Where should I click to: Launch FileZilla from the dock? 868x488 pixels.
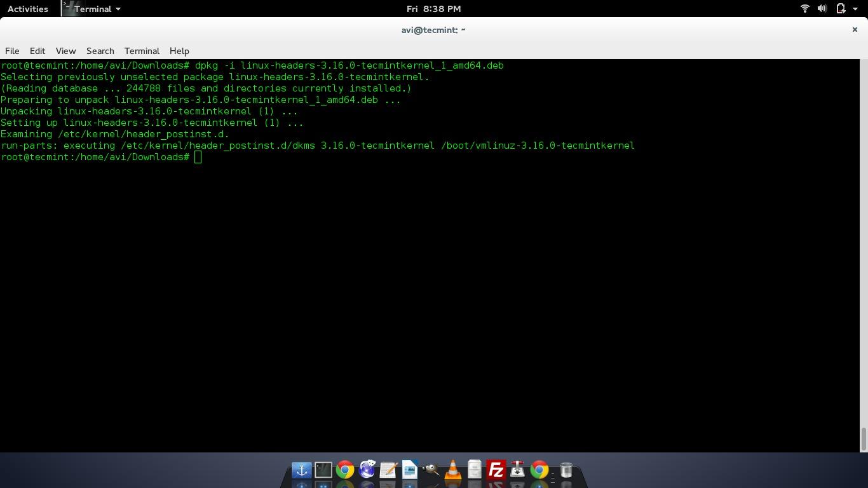496,470
